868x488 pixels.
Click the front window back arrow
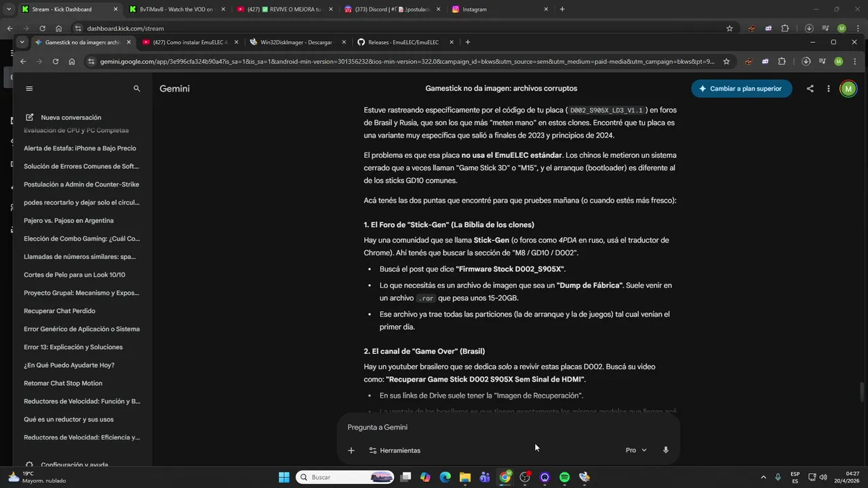(23, 61)
